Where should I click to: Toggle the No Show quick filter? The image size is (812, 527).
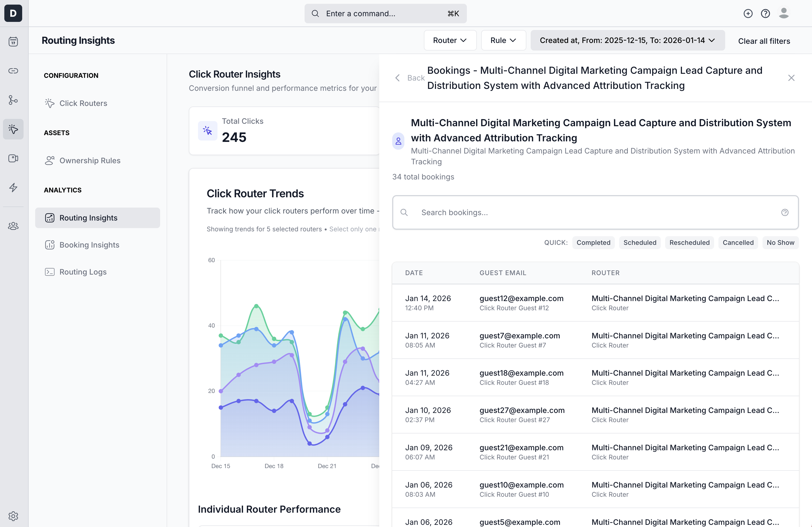[x=780, y=242]
